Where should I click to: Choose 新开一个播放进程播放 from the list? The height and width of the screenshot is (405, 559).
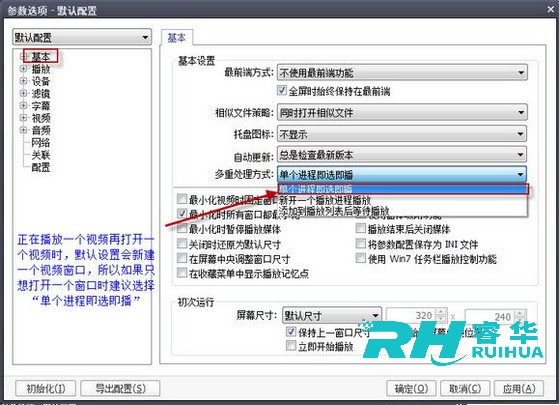[402, 200]
